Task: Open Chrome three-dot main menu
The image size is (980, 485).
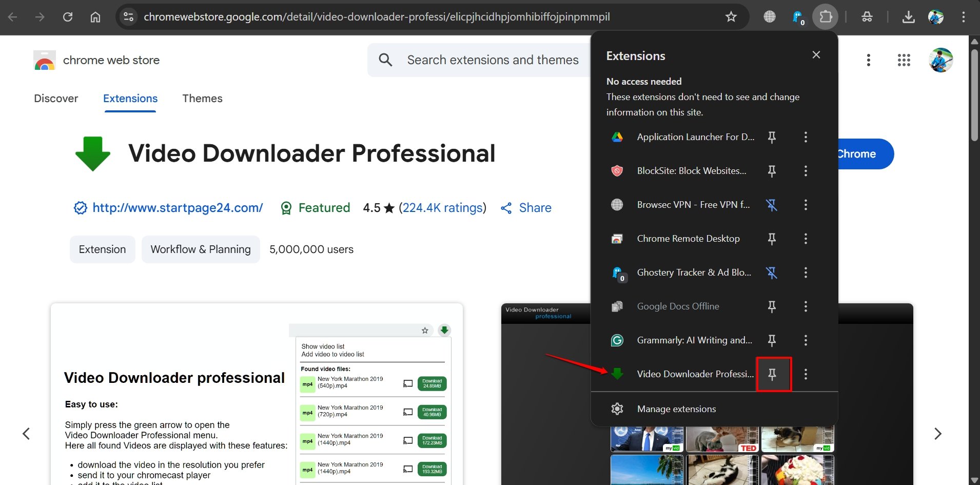Action: pos(964,17)
